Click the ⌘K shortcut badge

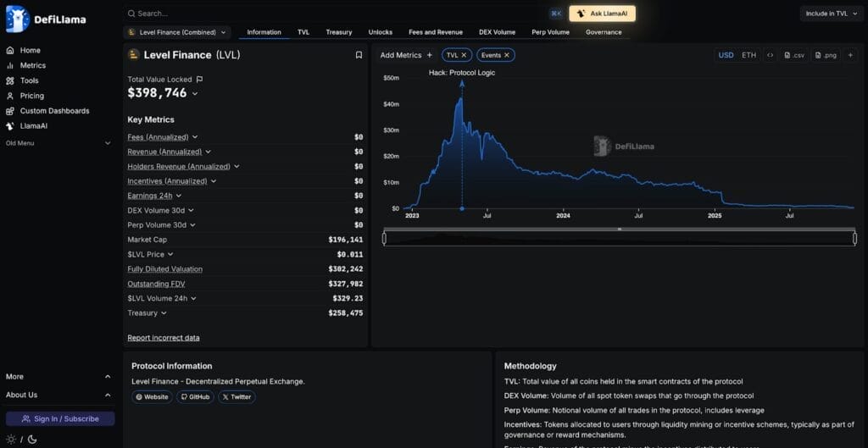point(556,14)
